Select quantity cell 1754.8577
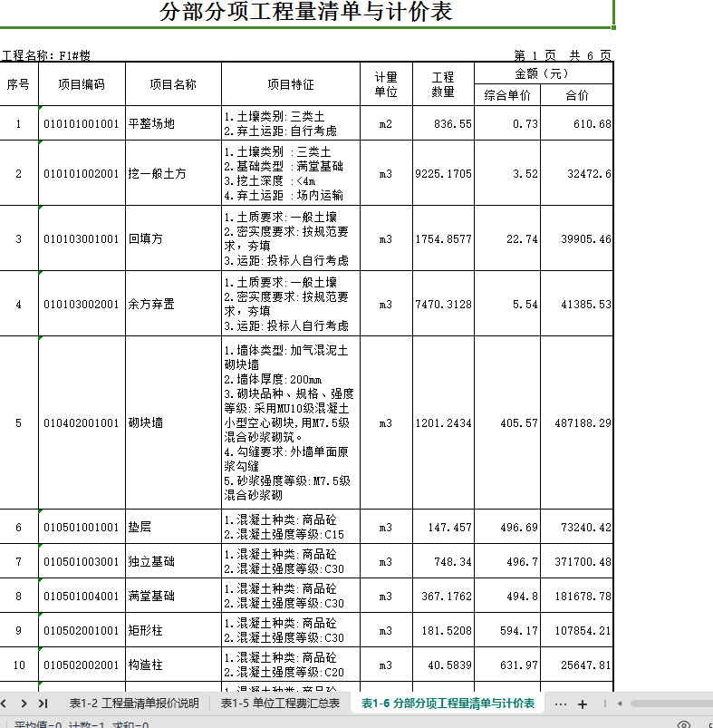This screenshot has width=713, height=728. (x=443, y=238)
